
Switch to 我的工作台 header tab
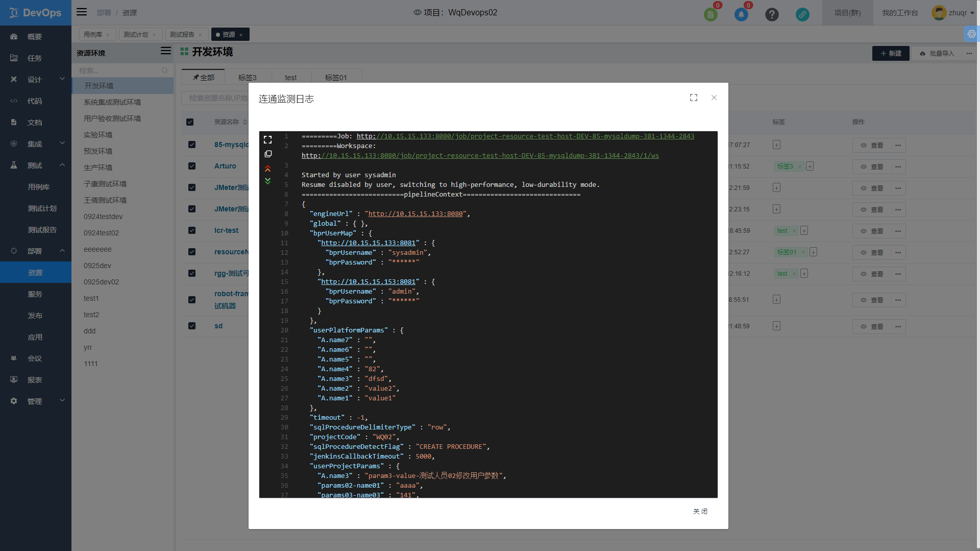tap(900, 13)
